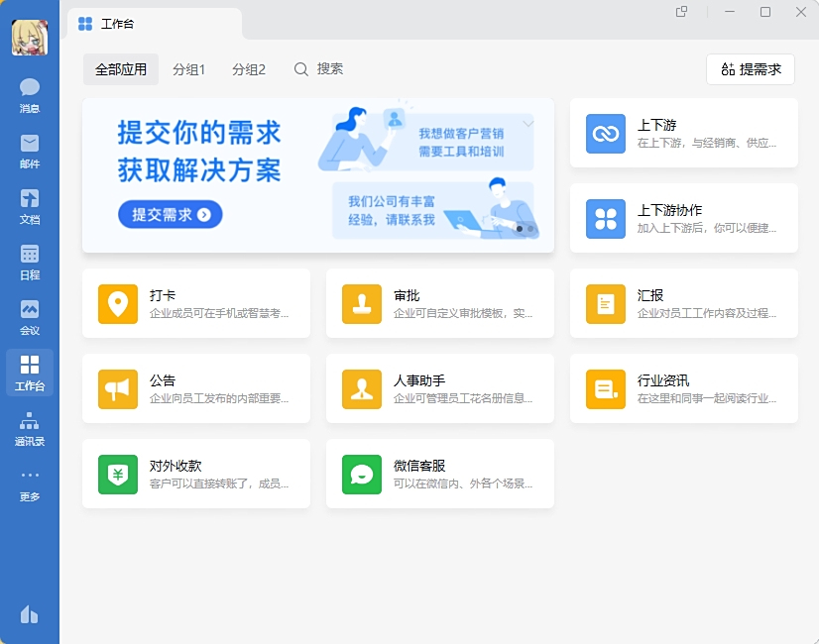Open the 文档 (Documents) sidebar icon
The image size is (819, 644).
point(29,205)
